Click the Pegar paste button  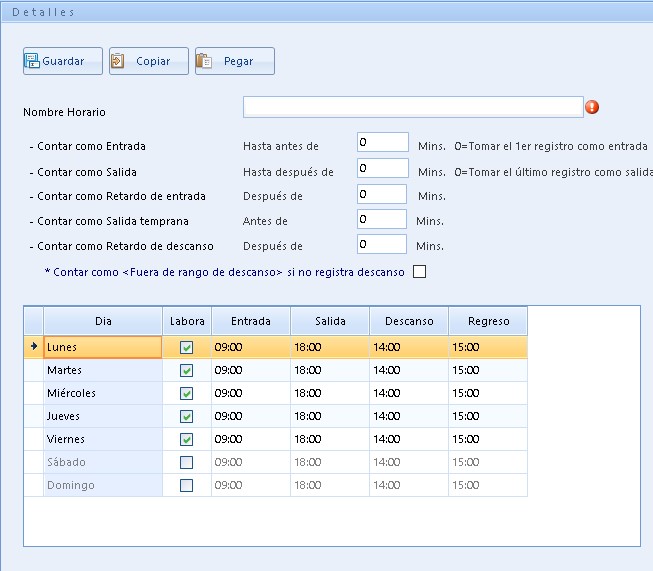pyautogui.click(x=235, y=61)
